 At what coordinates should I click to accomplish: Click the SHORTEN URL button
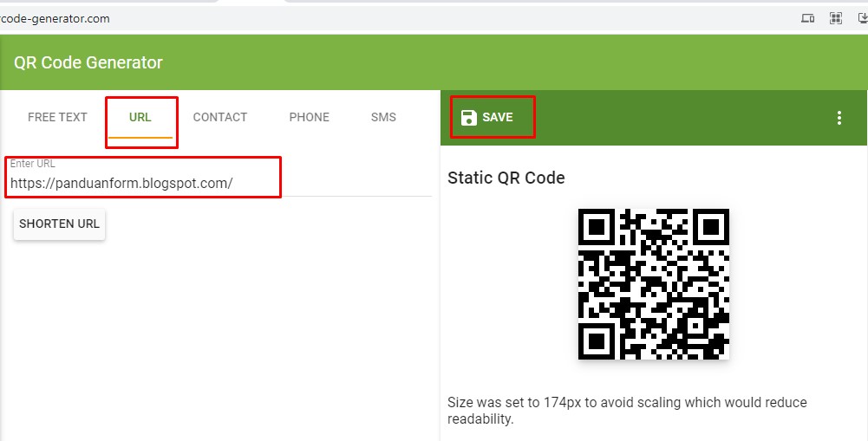click(59, 224)
